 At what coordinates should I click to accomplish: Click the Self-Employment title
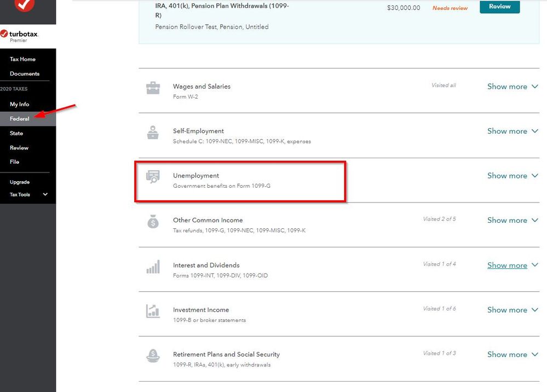tap(198, 131)
